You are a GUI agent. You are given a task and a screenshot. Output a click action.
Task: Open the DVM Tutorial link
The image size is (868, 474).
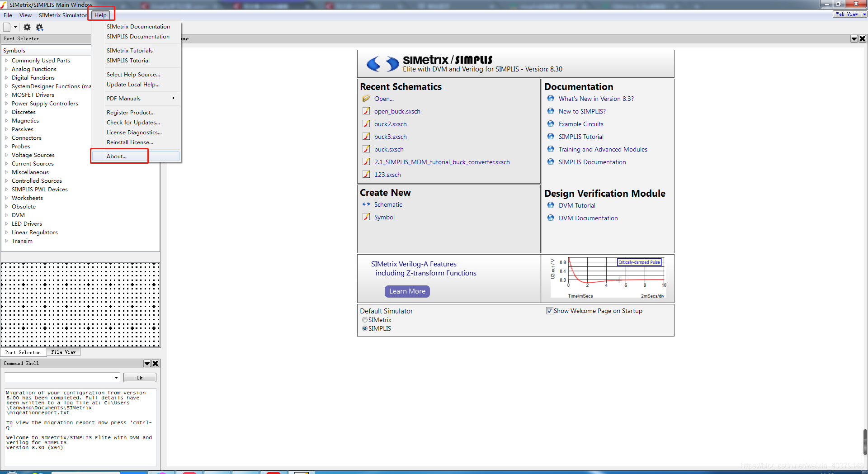coord(577,205)
